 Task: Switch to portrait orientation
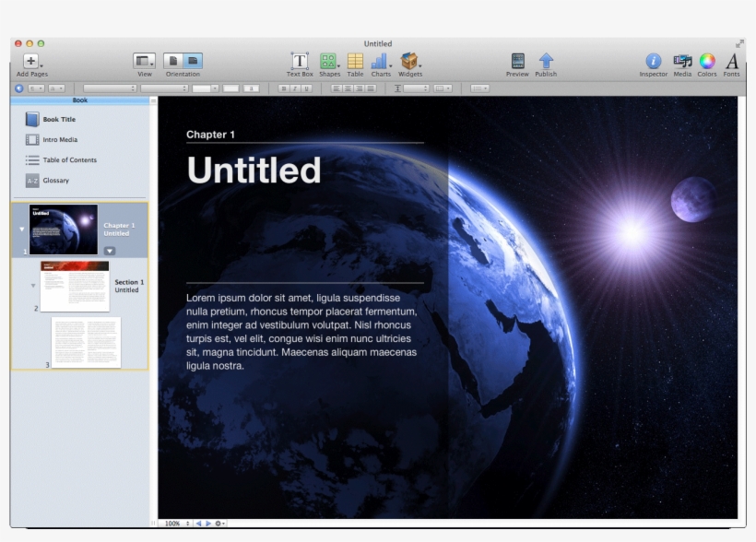point(173,61)
